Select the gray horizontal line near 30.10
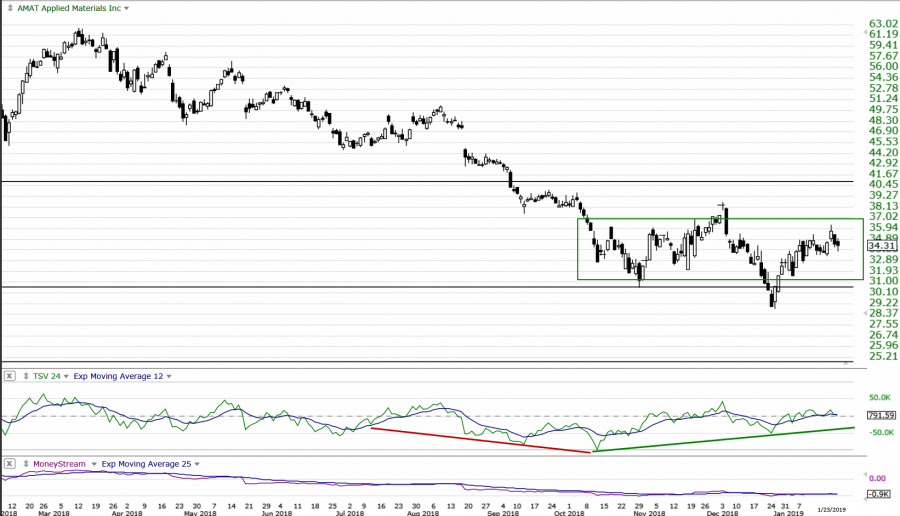The height and width of the screenshot is (516, 900). (427, 287)
